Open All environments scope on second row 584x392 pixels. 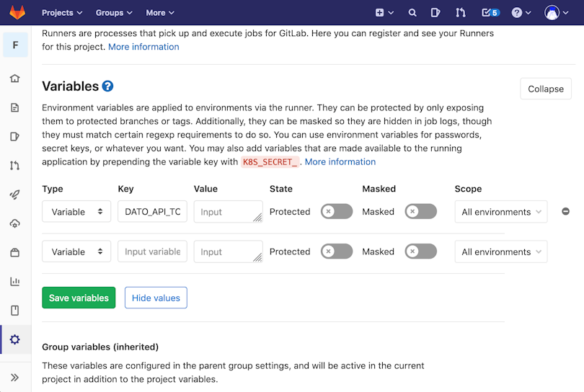(x=501, y=251)
